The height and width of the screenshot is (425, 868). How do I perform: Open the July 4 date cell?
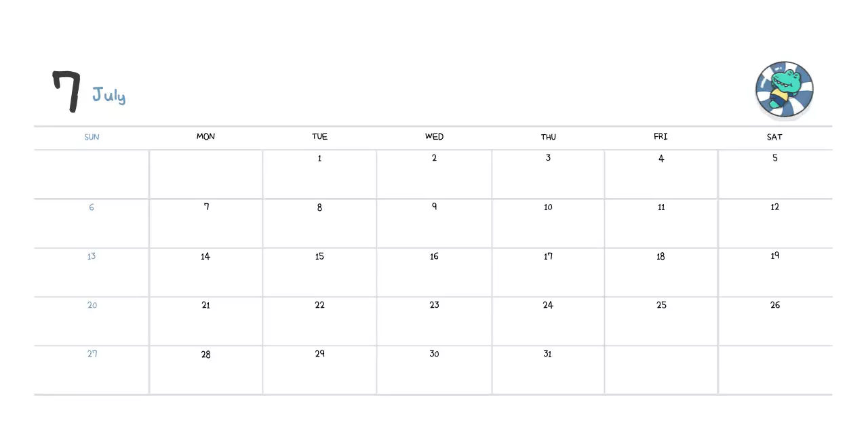tap(661, 174)
